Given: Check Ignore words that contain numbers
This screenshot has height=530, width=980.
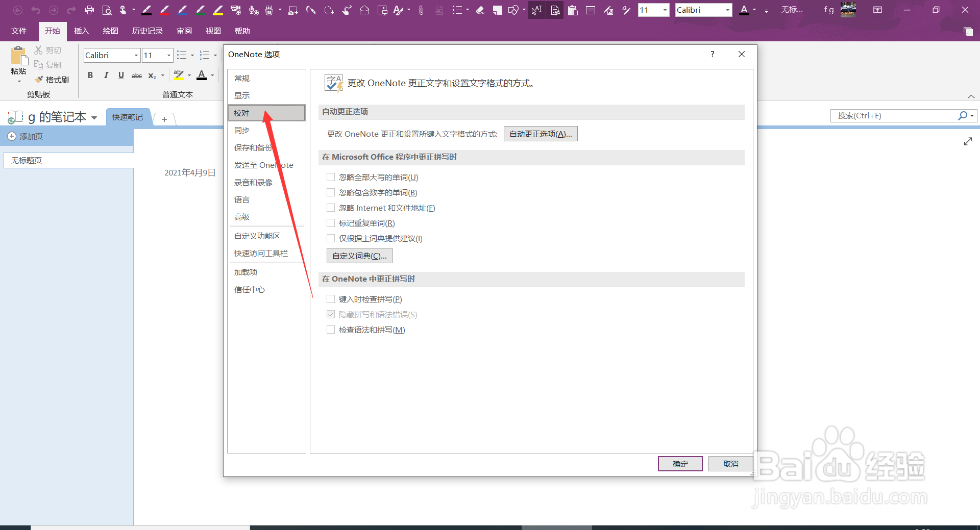Looking at the screenshot, I should [331, 192].
